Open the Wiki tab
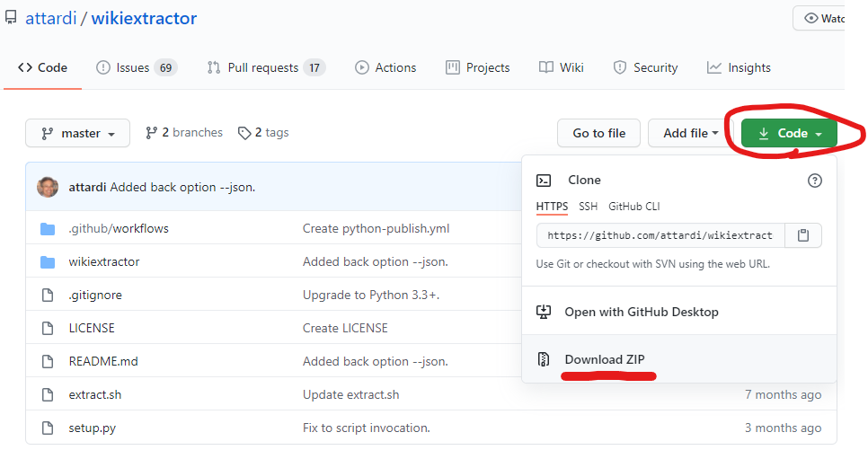Viewport: 868px width, 450px height. pos(562,67)
